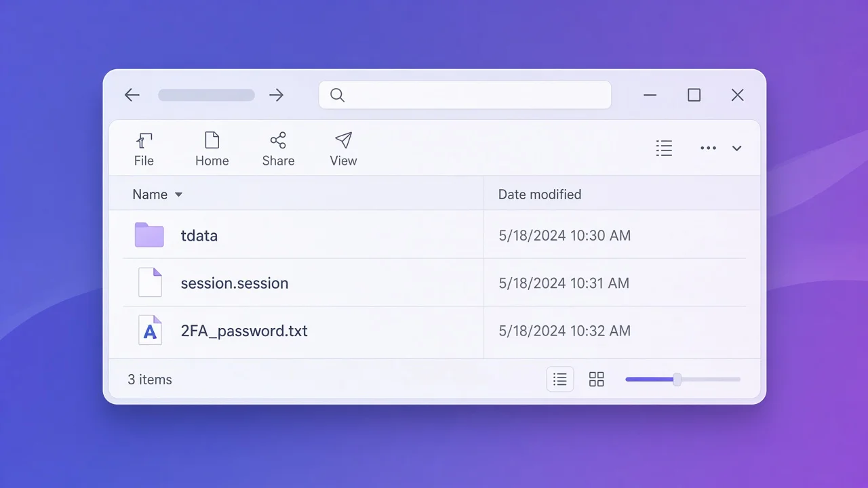
Task: Click the toolbar list layout icon
Action: click(x=665, y=148)
